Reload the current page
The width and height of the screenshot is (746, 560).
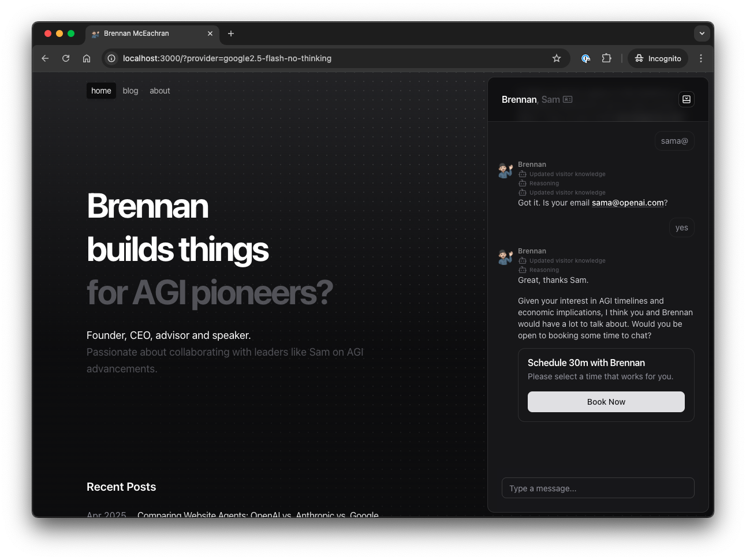click(x=66, y=58)
